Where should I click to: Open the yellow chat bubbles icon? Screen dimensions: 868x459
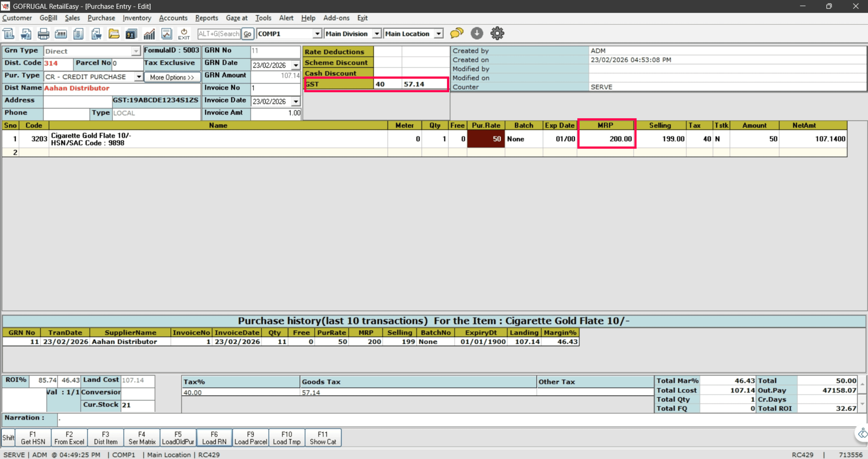(457, 33)
